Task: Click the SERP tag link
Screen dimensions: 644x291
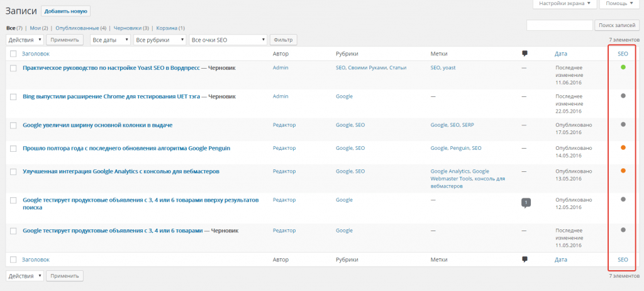Action: (x=468, y=125)
